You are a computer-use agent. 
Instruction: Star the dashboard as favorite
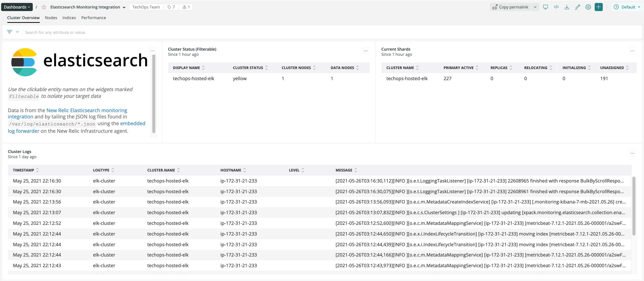coord(44,7)
